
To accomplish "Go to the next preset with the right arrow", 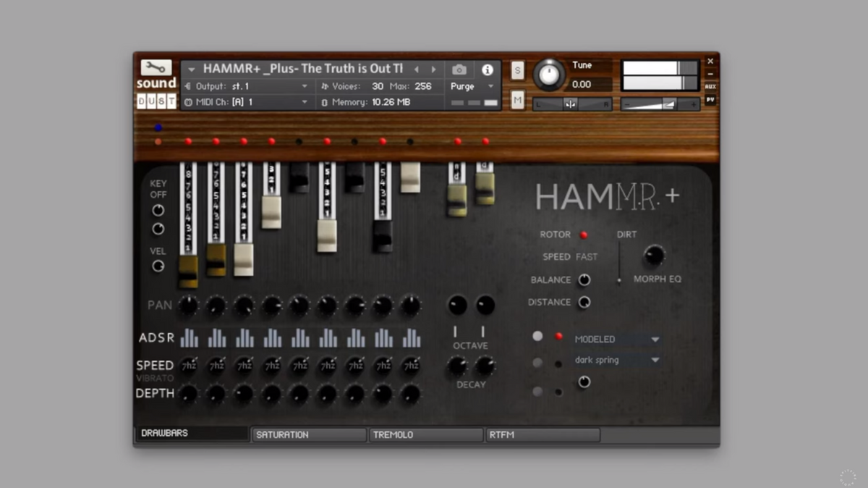I will point(434,70).
